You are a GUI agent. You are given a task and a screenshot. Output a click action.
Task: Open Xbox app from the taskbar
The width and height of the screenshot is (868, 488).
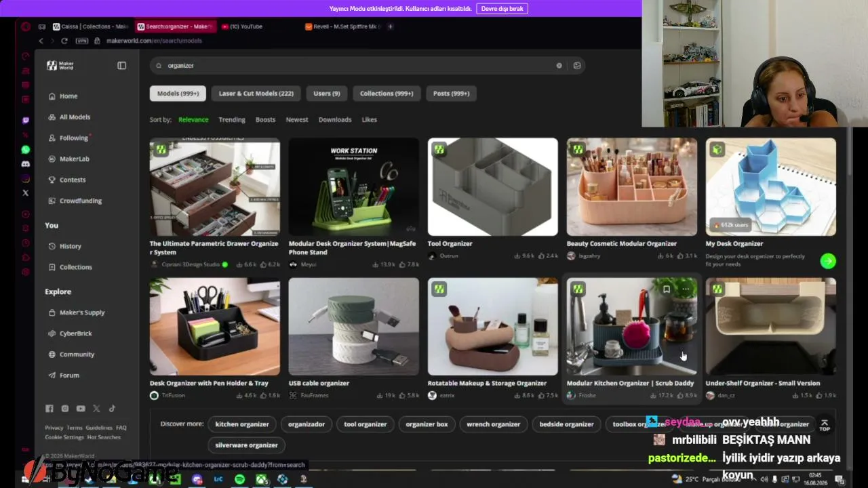coord(261,480)
